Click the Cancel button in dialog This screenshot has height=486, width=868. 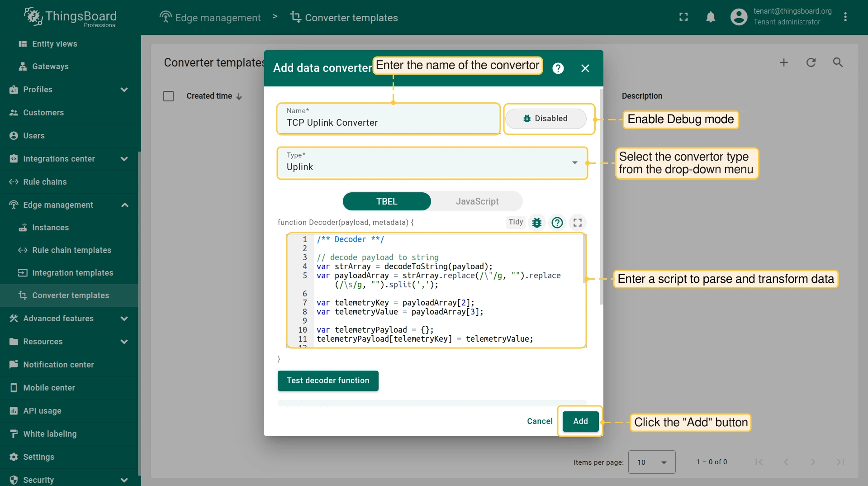[x=540, y=421]
